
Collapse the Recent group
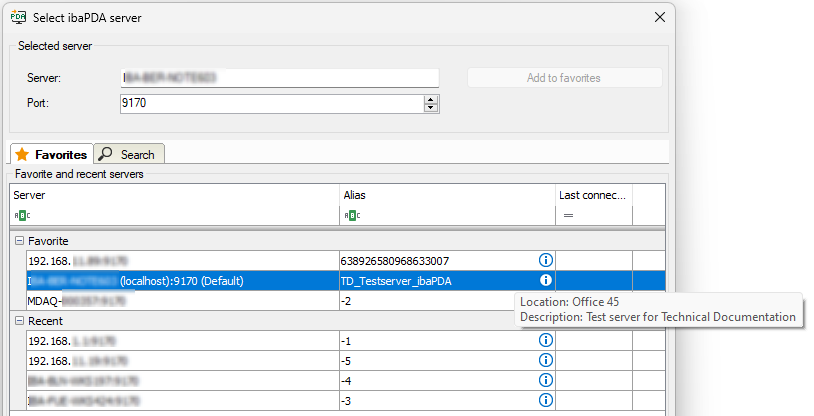click(x=19, y=321)
